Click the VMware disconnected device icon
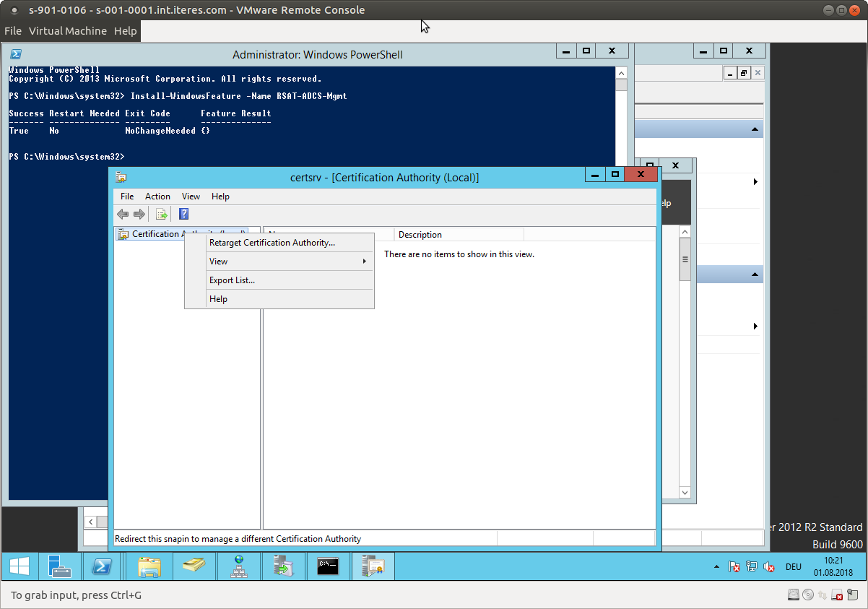The image size is (868, 609). [837, 595]
